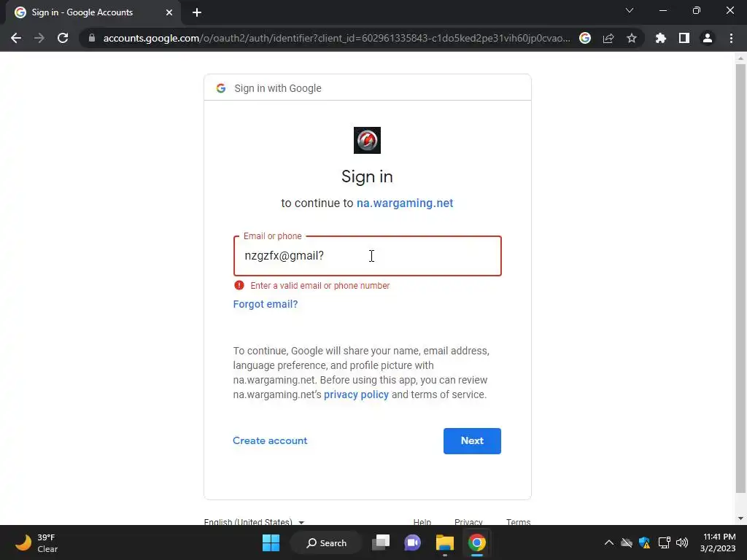Open the Forgot email? link

coord(266,304)
